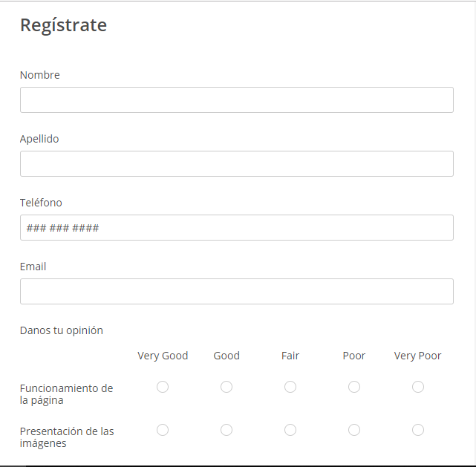The width and height of the screenshot is (476, 467).
Task: Rate Funcionamiento de la página Good
Action: tap(226, 387)
